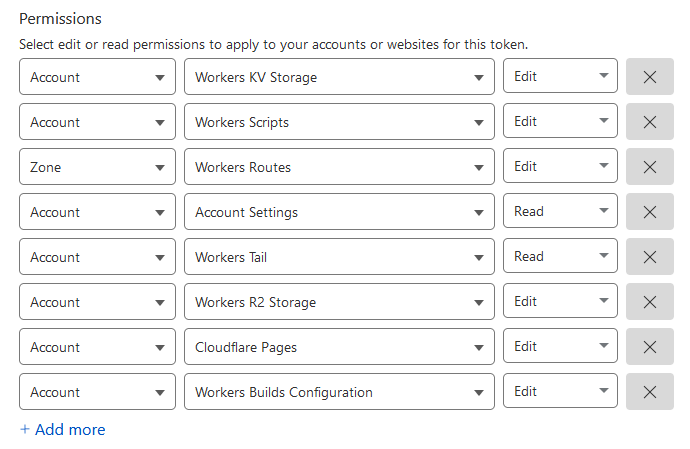
Task: Delete the Workers Tail permission row
Action: pos(650,257)
